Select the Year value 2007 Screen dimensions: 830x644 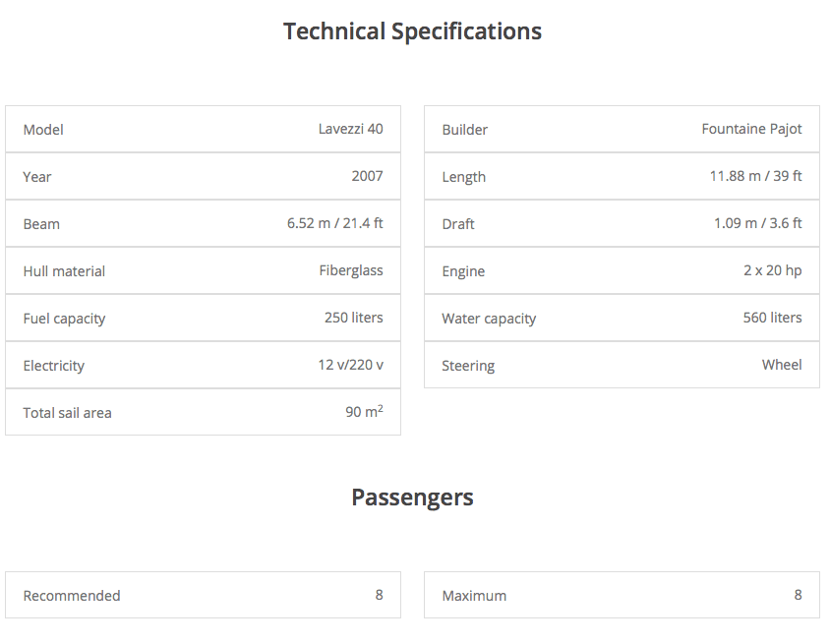pos(367,176)
